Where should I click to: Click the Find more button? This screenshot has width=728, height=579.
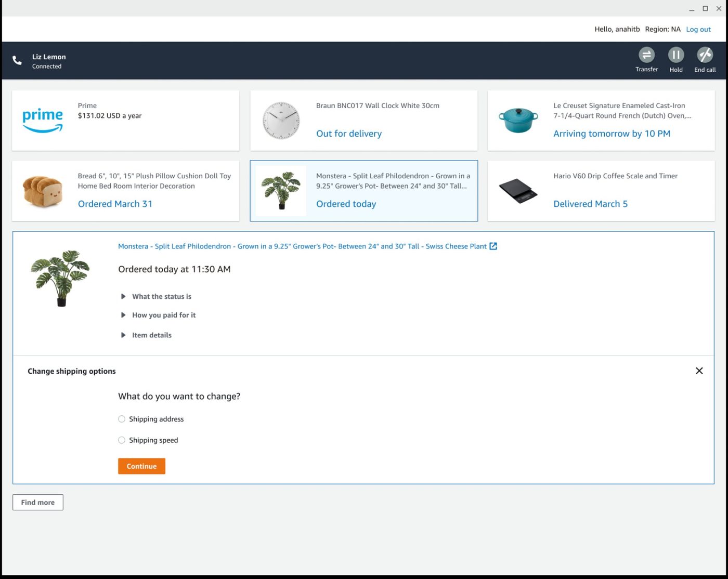point(38,502)
